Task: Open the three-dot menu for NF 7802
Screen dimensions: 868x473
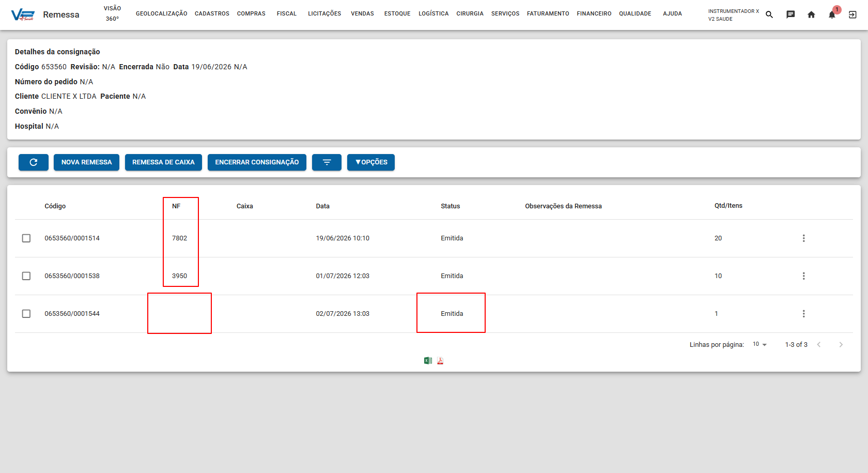Action: [803, 238]
